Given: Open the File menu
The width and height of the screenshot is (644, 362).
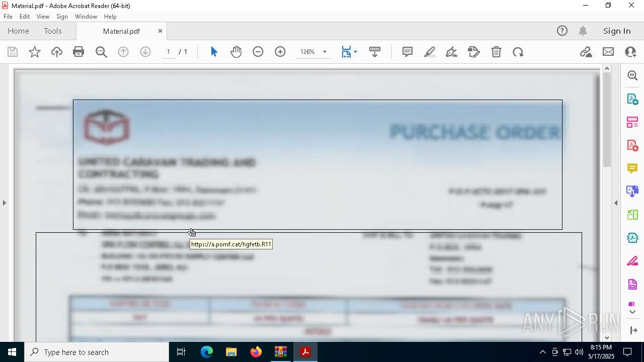Looking at the screenshot, I should pos(8,17).
